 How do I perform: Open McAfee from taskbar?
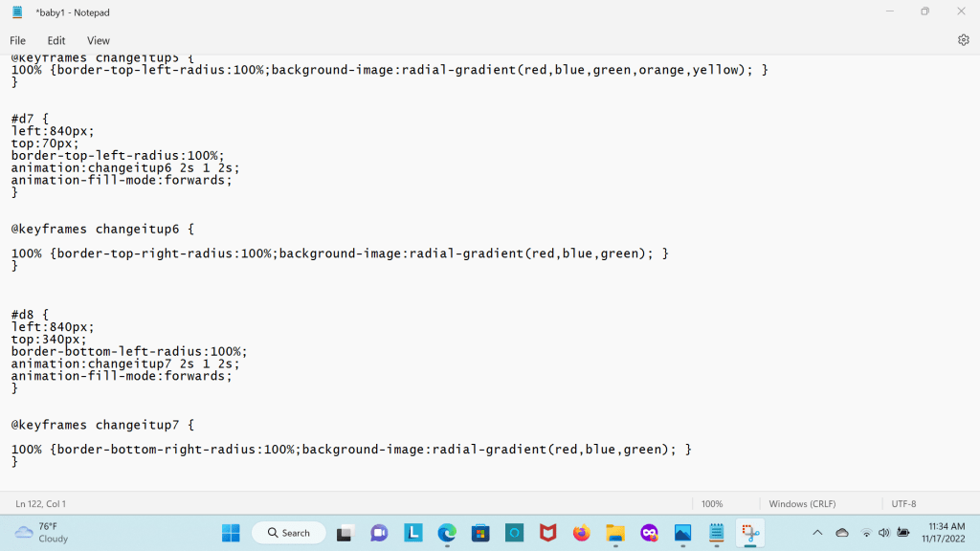click(547, 533)
